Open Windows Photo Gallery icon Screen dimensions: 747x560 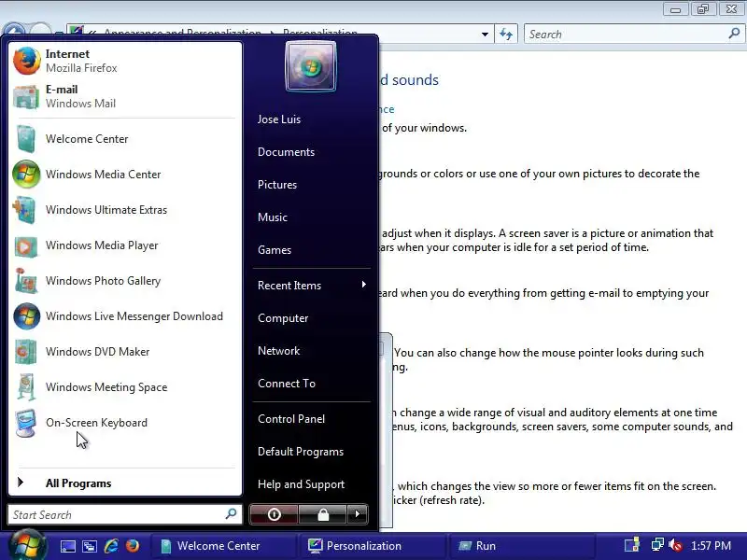click(26, 281)
